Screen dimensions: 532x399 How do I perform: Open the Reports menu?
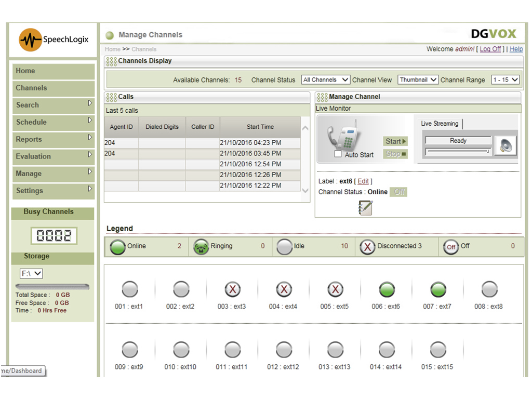pos(53,139)
